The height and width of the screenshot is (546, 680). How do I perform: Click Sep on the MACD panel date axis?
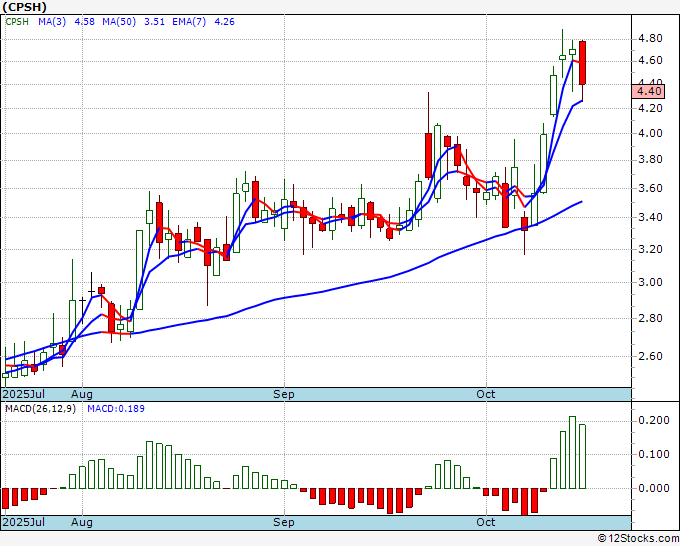(284, 522)
